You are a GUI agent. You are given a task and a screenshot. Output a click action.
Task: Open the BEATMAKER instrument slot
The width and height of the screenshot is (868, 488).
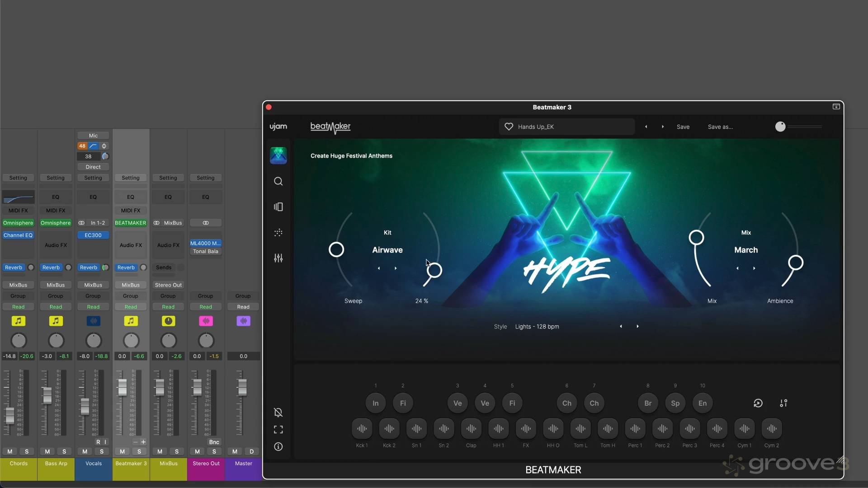click(131, 223)
